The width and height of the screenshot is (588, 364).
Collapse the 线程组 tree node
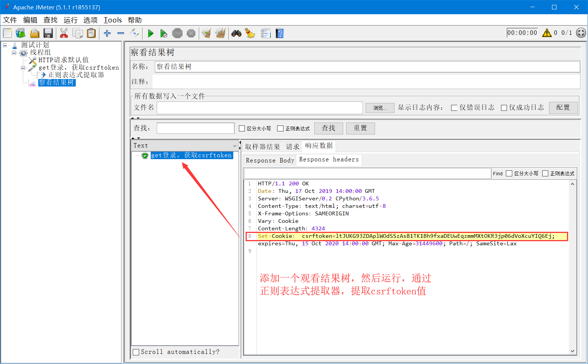(x=14, y=53)
